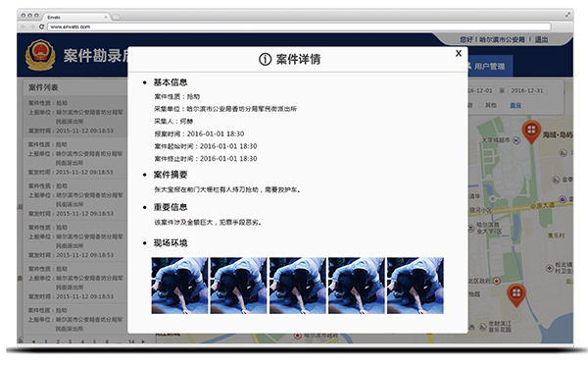Switch to the Envato browser tab
Image resolution: width=588 pixels, height=366 pixels.
pos(76,17)
